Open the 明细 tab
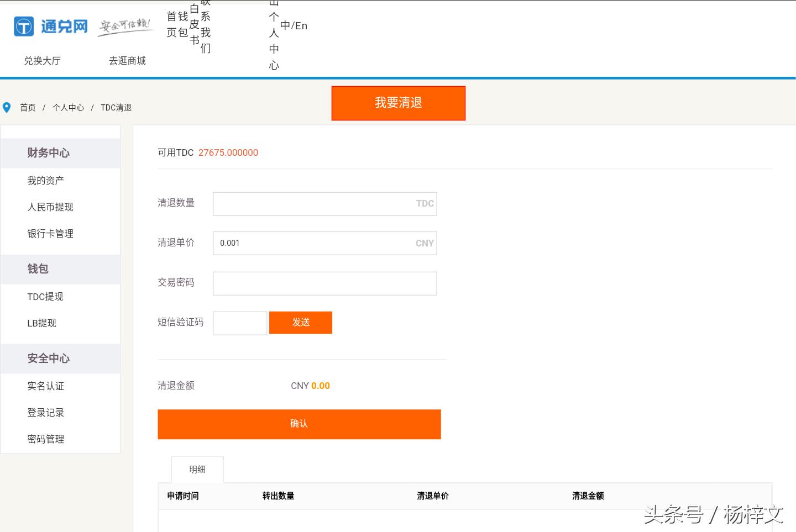Viewport: 796px width, 532px height. (197, 470)
